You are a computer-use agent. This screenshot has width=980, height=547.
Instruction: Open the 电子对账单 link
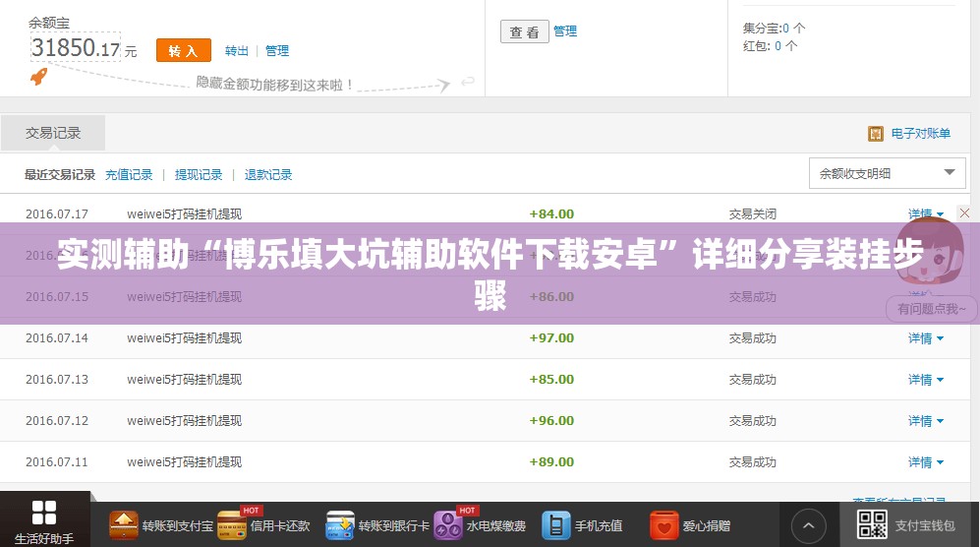(x=921, y=134)
